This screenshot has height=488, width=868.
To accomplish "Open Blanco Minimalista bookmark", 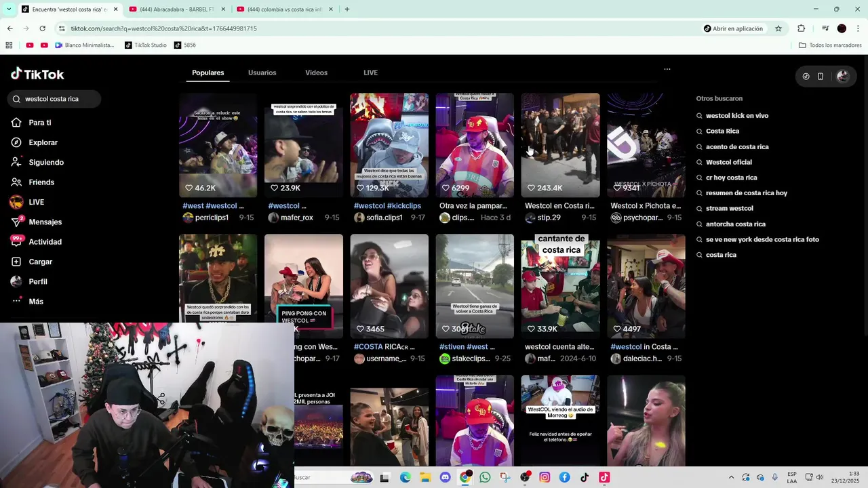I will tap(85, 45).
